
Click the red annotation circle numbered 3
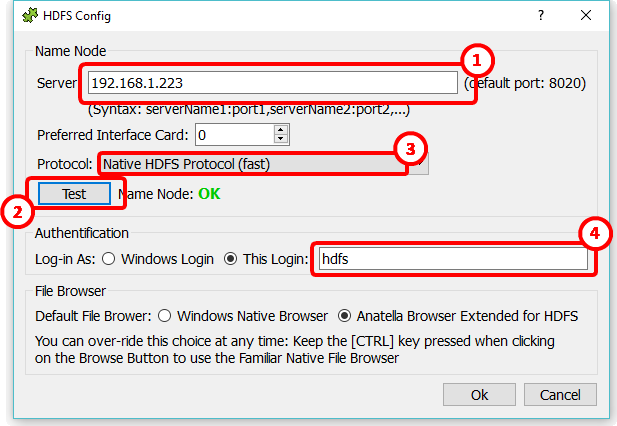click(410, 149)
